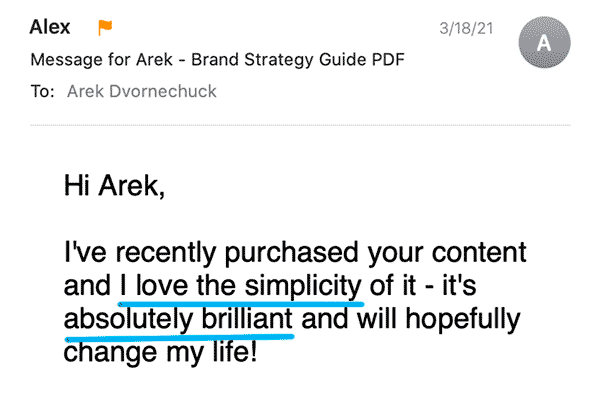Place cursor in the "Hi Arek," greeting
This screenshot has height=397, width=600.
[114, 186]
